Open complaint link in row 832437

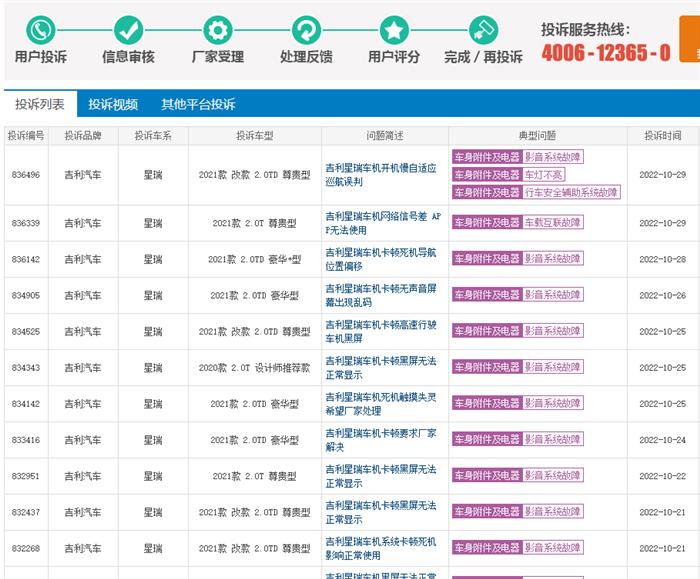coord(381,512)
